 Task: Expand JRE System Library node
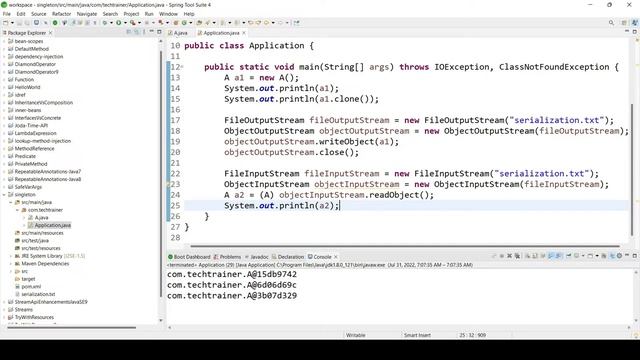(x=11, y=256)
